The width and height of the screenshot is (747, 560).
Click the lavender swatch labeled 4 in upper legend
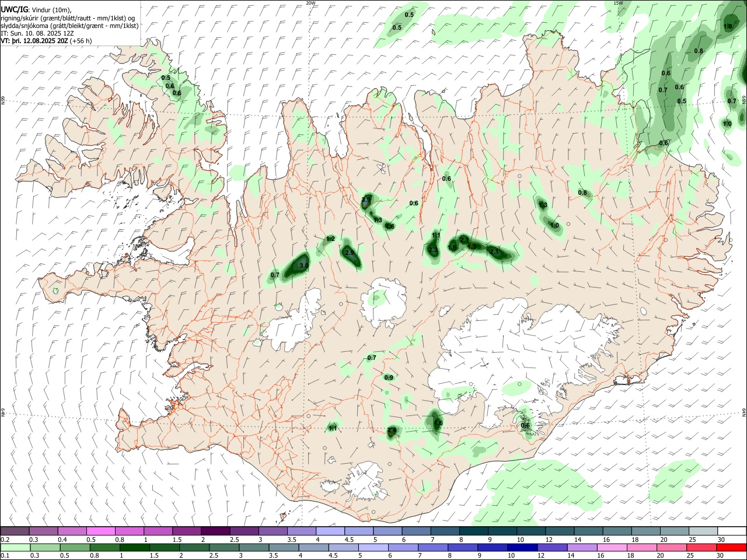[330, 531]
